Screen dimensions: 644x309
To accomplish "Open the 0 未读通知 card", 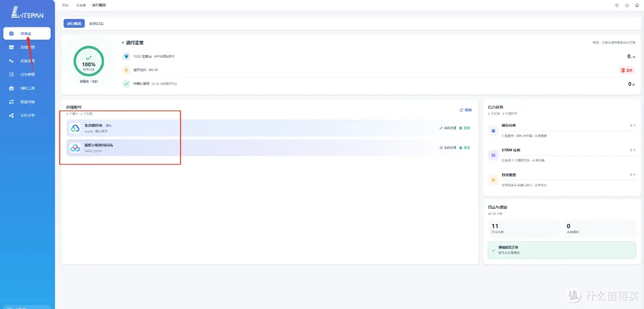I will [x=600, y=229].
